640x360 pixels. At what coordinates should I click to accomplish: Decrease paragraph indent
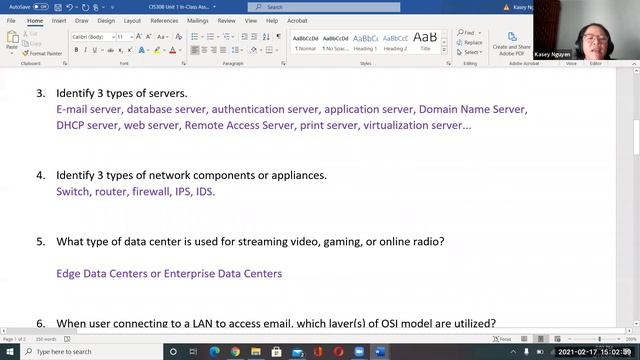tap(244, 37)
